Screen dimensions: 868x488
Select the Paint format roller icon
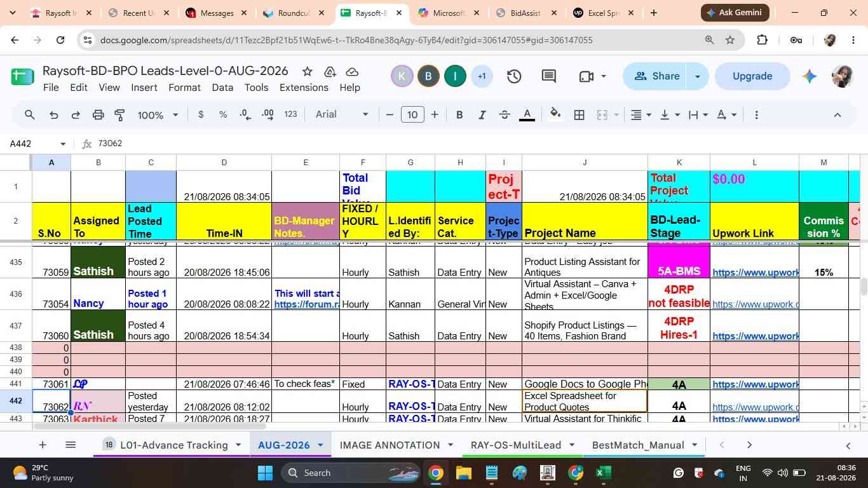point(119,115)
